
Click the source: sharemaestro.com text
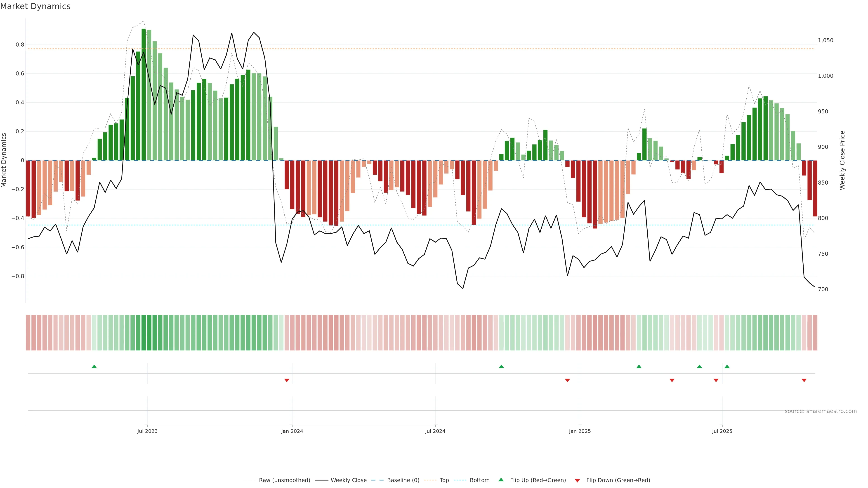[821, 411]
